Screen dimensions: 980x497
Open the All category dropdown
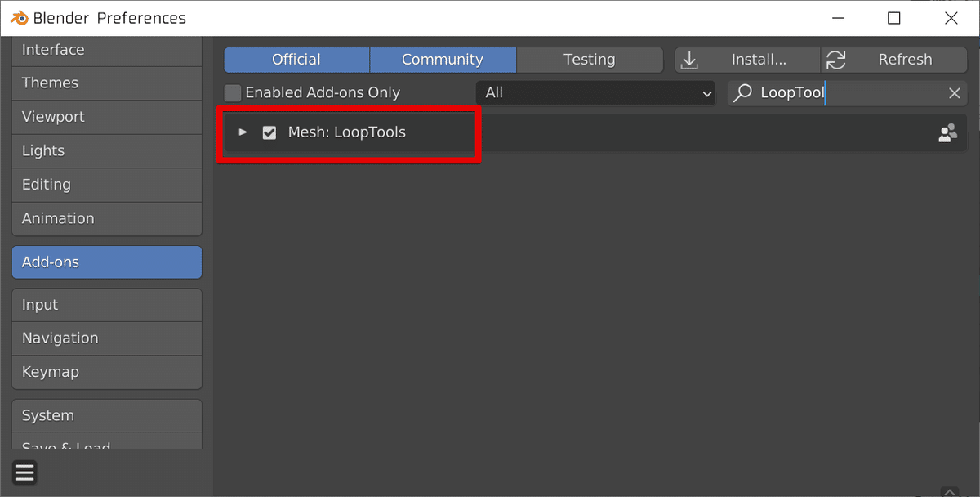[x=596, y=93]
